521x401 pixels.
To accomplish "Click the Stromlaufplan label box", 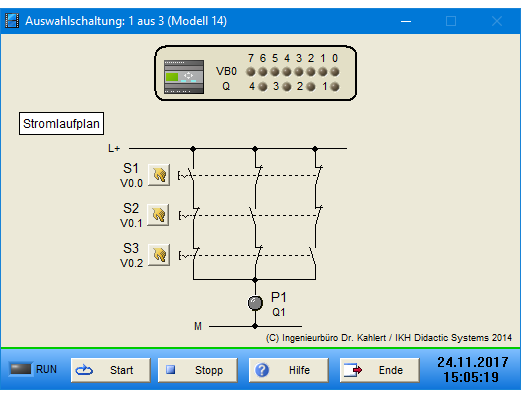I will [x=61, y=124].
